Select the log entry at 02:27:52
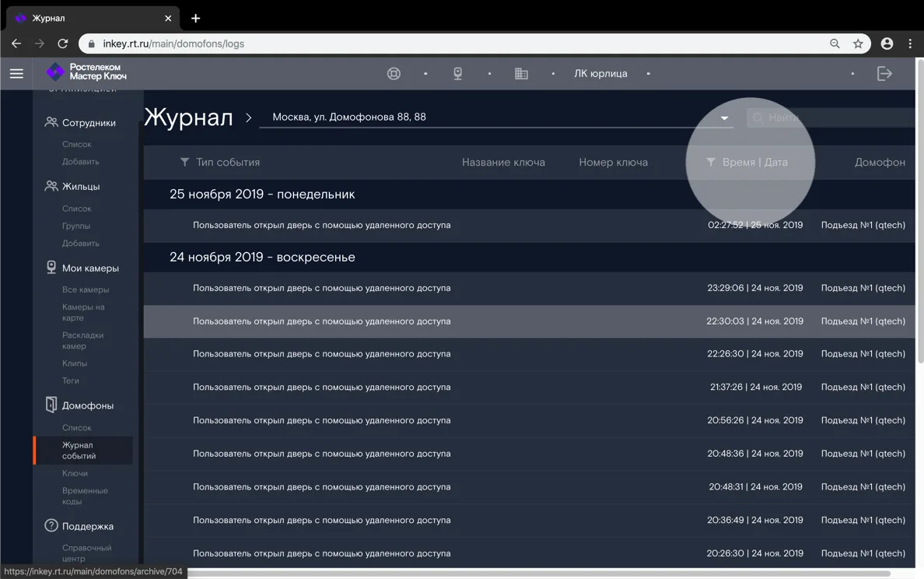The width and height of the screenshot is (924, 579). (x=529, y=225)
